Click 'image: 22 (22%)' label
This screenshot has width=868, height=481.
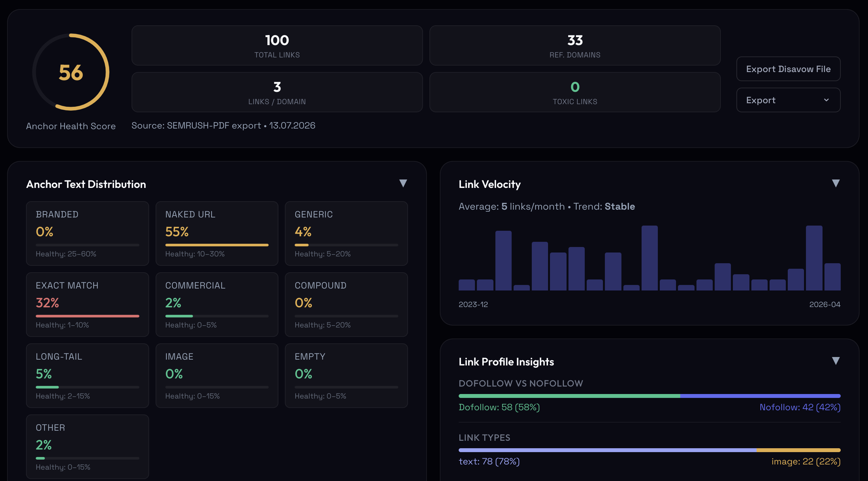(x=806, y=462)
